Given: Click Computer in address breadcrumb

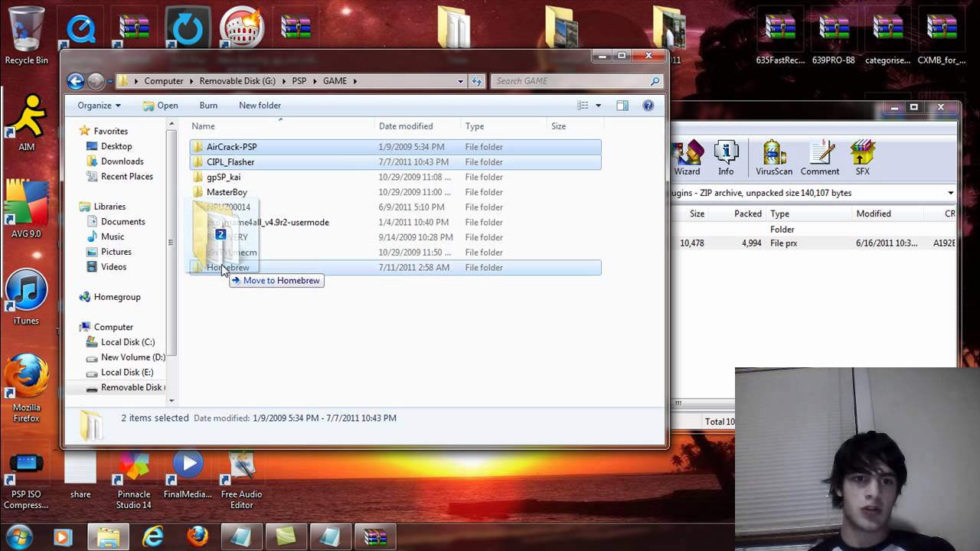Looking at the screenshot, I should tap(164, 81).
